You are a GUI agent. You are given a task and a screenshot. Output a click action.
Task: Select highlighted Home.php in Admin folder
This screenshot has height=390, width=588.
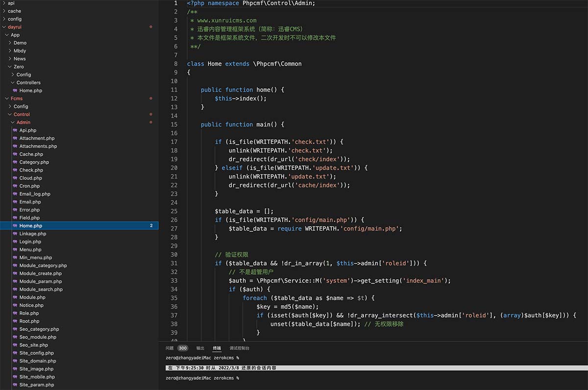(79, 226)
